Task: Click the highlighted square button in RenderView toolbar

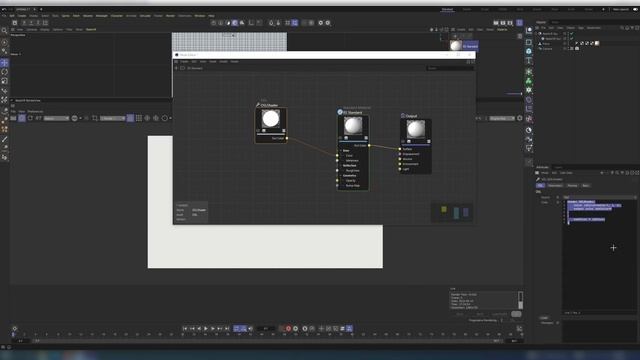Action: tap(130, 118)
